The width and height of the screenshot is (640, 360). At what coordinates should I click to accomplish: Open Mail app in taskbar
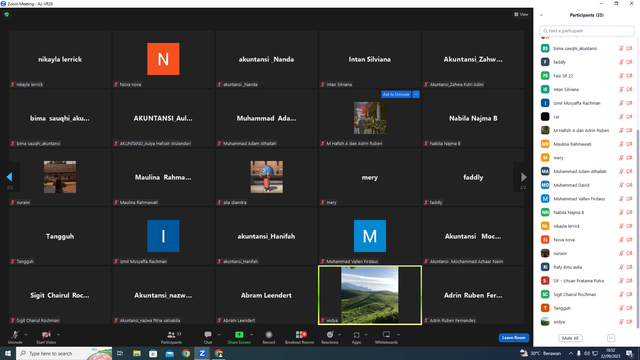coord(169,353)
